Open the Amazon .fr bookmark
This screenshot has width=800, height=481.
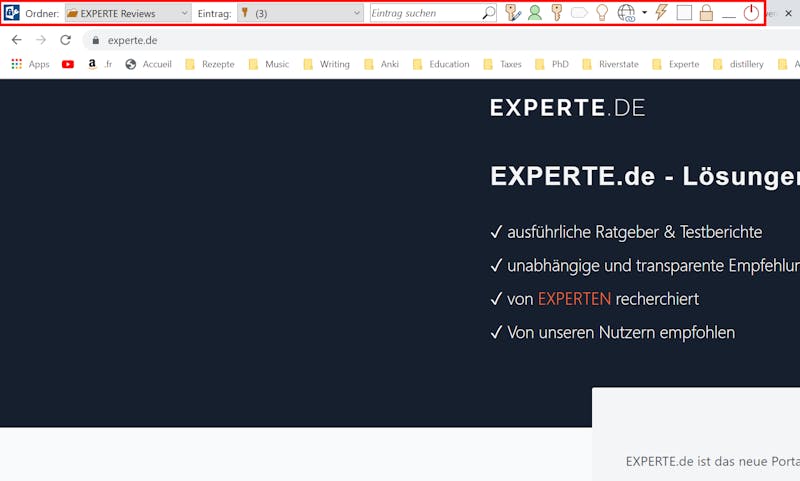(x=99, y=64)
